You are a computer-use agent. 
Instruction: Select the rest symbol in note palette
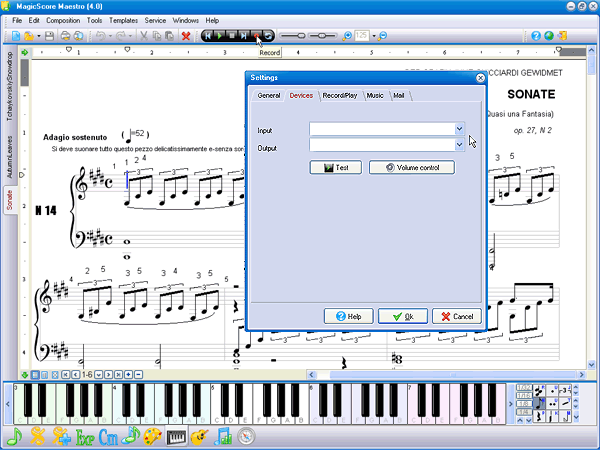pos(539,416)
